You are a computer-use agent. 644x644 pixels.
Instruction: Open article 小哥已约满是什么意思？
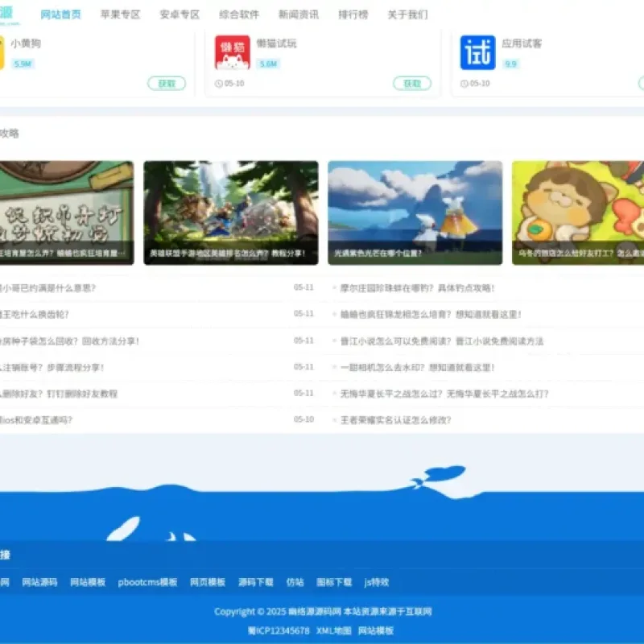[x=47, y=288]
